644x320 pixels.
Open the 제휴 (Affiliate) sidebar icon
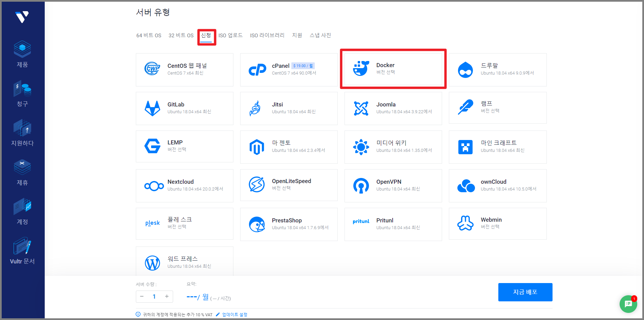click(x=22, y=167)
